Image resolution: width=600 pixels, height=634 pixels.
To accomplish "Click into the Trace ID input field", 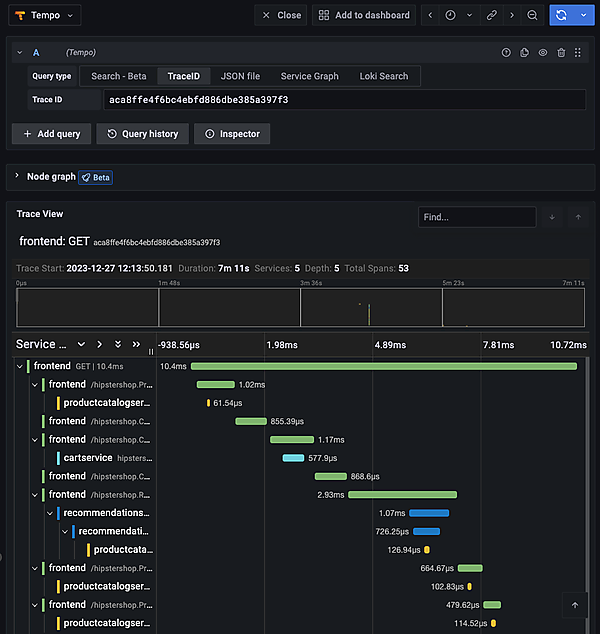I will tap(345, 100).
